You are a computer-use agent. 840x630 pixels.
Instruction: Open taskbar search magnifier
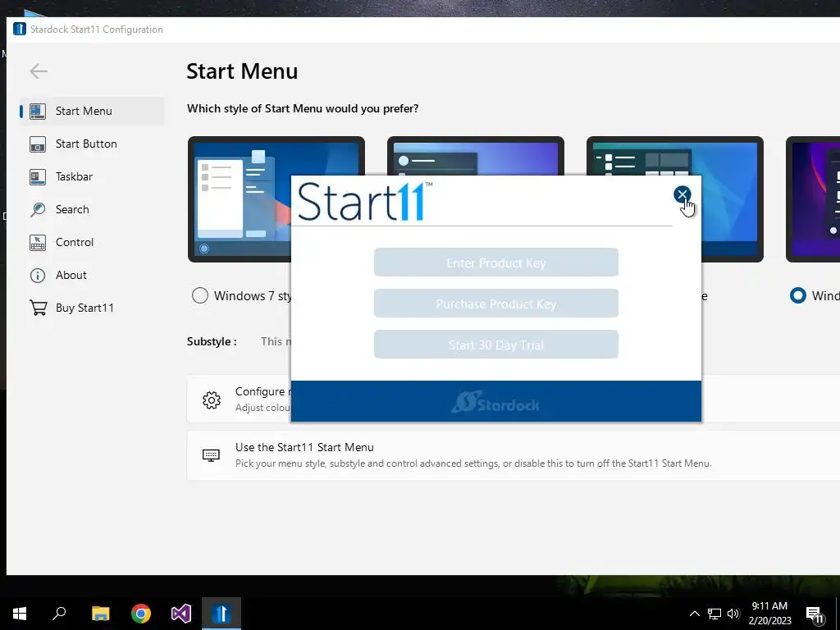[59, 614]
